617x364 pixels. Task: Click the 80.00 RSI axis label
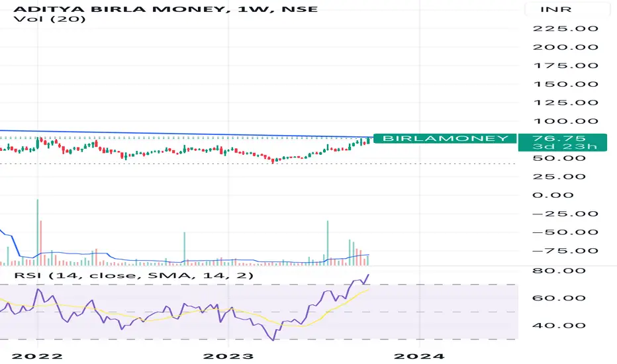pyautogui.click(x=559, y=270)
